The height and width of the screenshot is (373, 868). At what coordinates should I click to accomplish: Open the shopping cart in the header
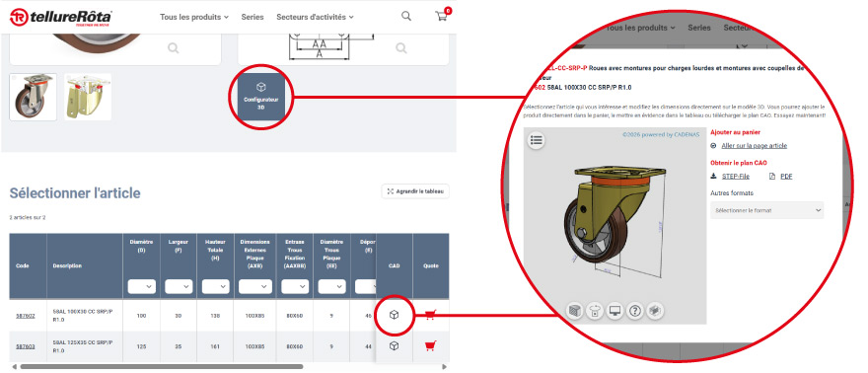point(441,17)
